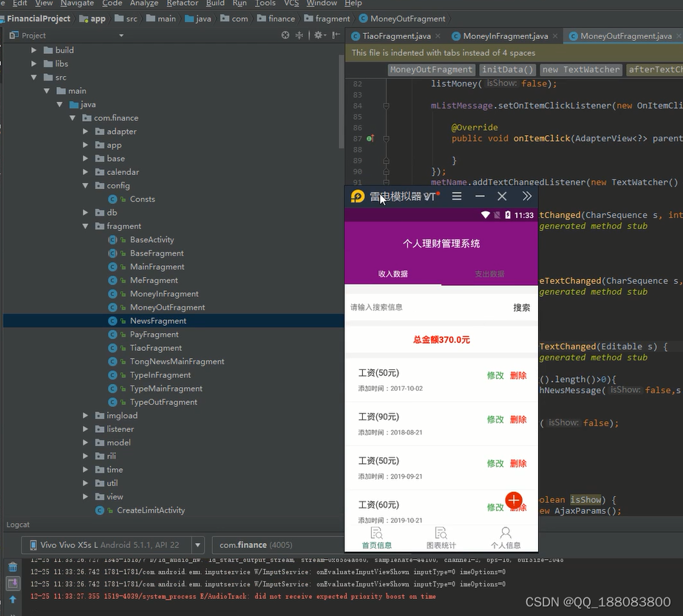Click the fragment breadcrumb in navigation bar
683x616 pixels.
tap(327, 18)
